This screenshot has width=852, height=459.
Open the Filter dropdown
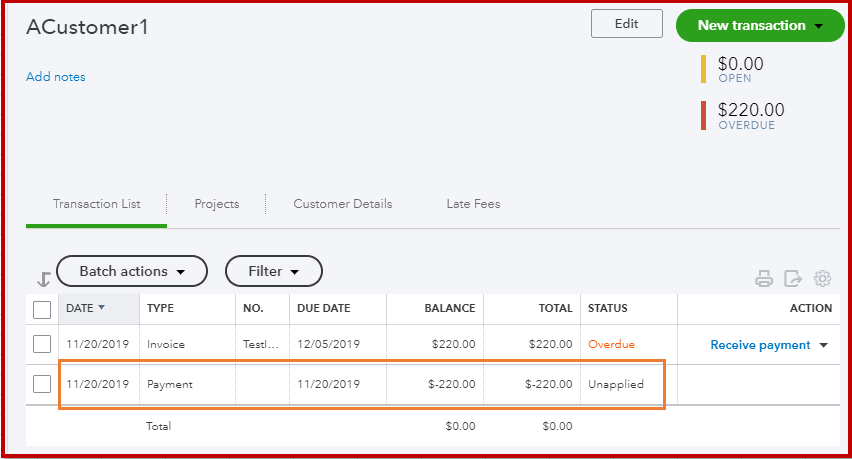[x=273, y=271]
